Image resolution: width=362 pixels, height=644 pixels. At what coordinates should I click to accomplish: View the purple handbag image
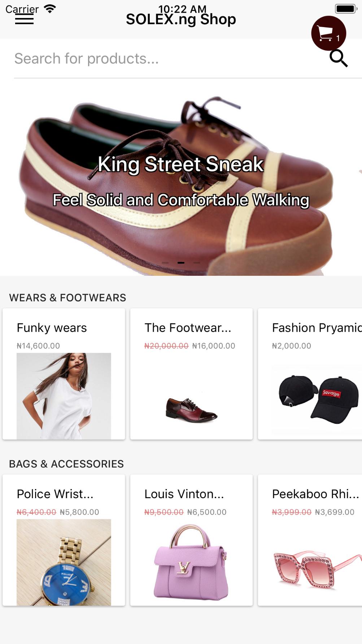point(191,562)
